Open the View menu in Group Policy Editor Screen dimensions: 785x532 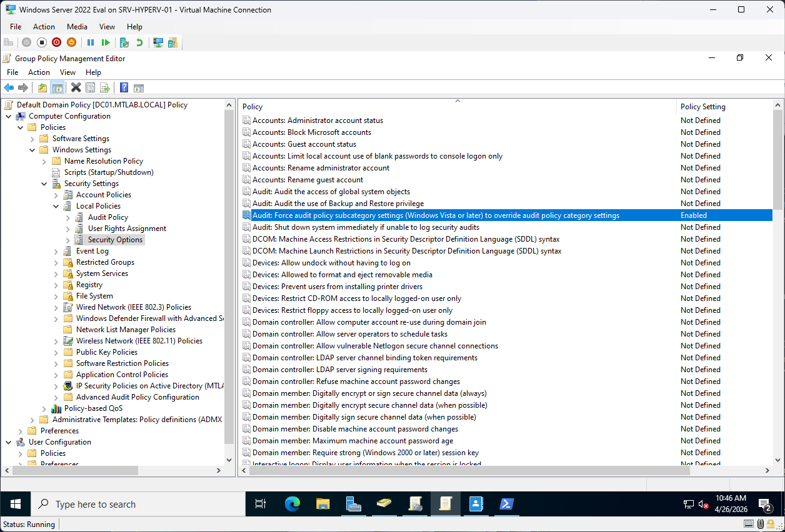coord(67,72)
